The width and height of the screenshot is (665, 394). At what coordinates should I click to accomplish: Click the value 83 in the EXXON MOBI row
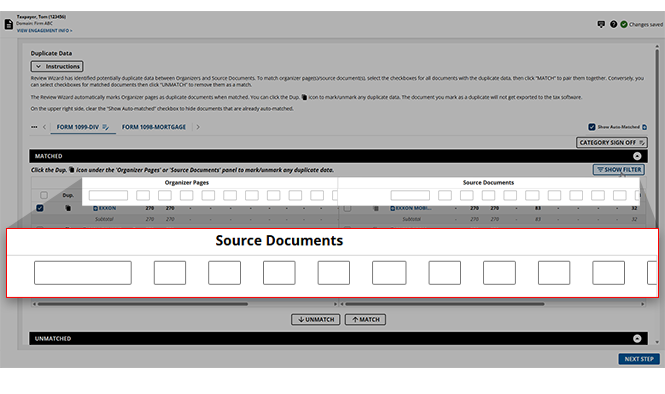coord(538,208)
